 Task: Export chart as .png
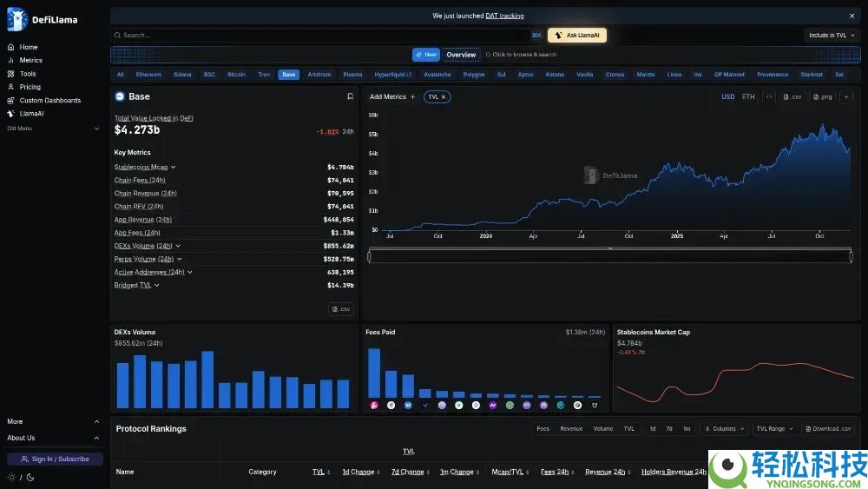click(x=823, y=97)
